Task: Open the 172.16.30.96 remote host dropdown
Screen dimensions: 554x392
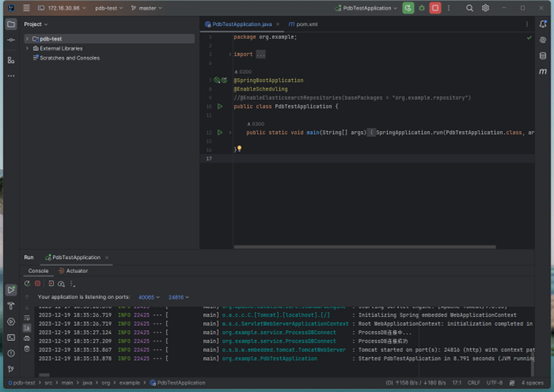Action: pos(62,8)
